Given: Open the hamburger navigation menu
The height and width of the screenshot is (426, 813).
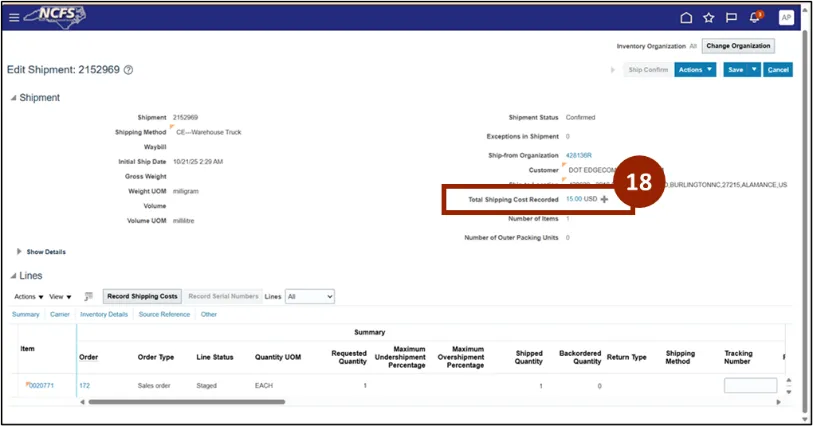Looking at the screenshot, I should click(14, 18).
